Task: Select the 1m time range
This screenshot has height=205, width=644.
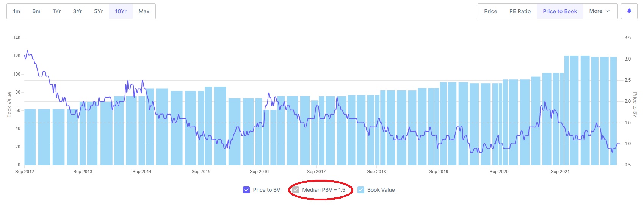Action: click(17, 11)
